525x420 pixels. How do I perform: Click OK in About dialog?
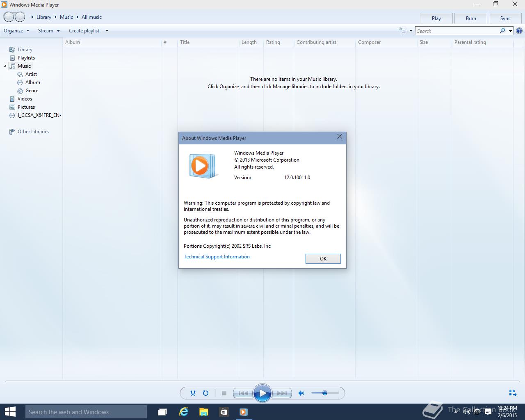pyautogui.click(x=323, y=258)
